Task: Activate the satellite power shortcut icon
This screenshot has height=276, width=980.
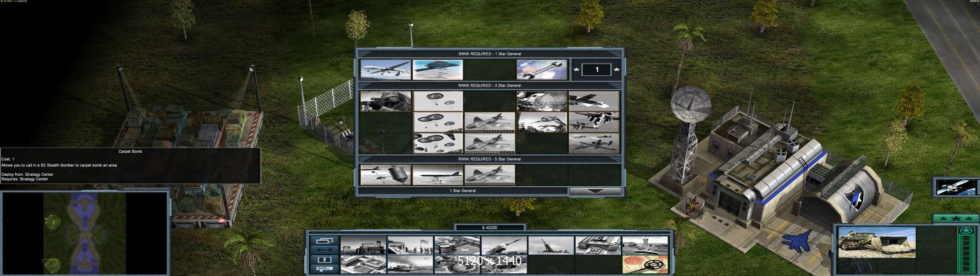Action: pyautogui.click(x=957, y=187)
